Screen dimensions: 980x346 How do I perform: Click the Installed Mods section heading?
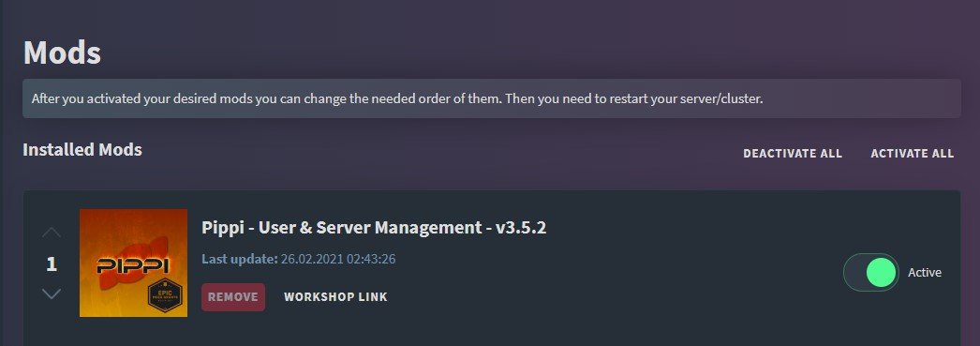[x=82, y=149]
